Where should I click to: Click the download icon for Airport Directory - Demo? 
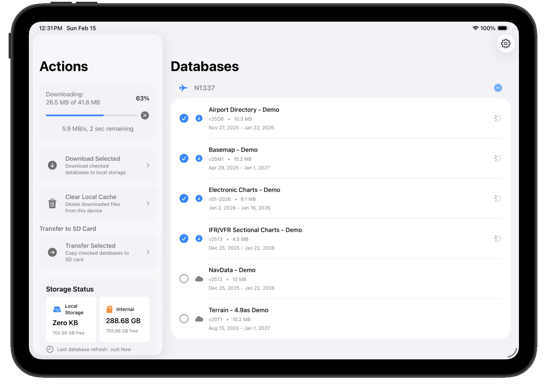click(199, 118)
